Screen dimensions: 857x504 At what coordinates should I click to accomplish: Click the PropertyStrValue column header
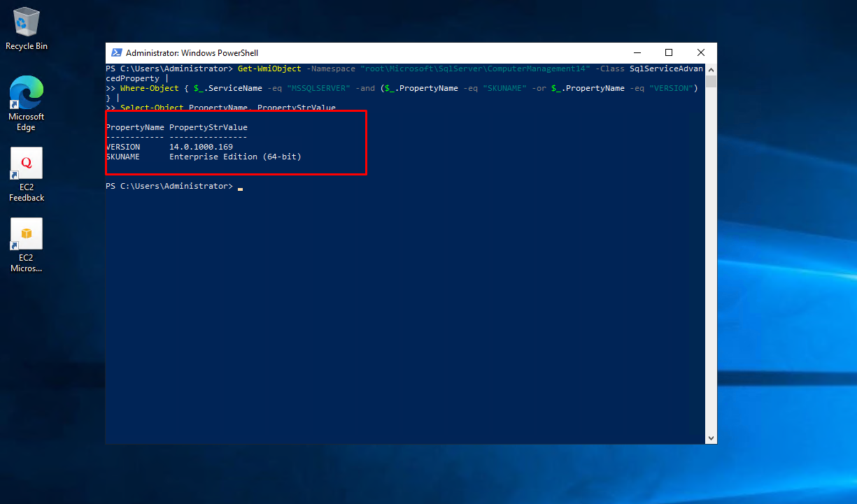(208, 128)
